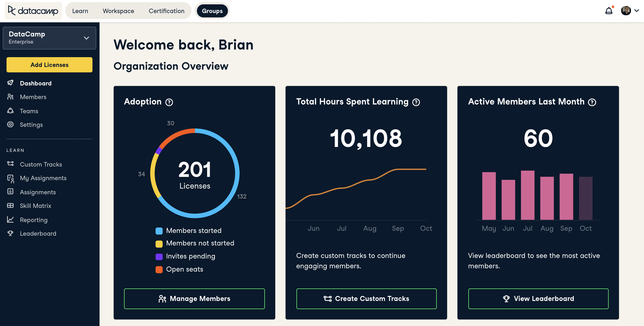Switch to the Workspace tab
The width and height of the screenshot is (644, 326).
click(118, 11)
